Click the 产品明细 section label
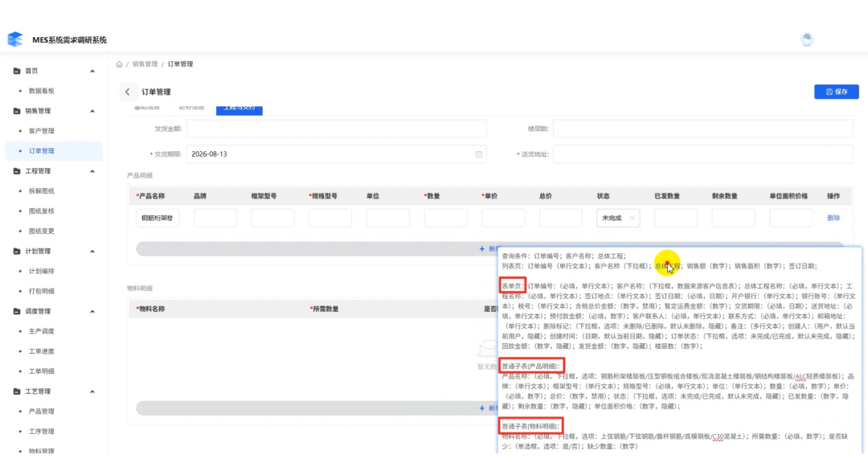This screenshot has width=868, height=463. (x=140, y=175)
